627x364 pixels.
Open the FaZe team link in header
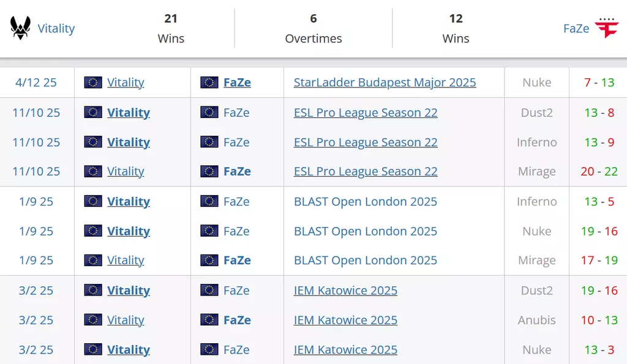click(576, 29)
